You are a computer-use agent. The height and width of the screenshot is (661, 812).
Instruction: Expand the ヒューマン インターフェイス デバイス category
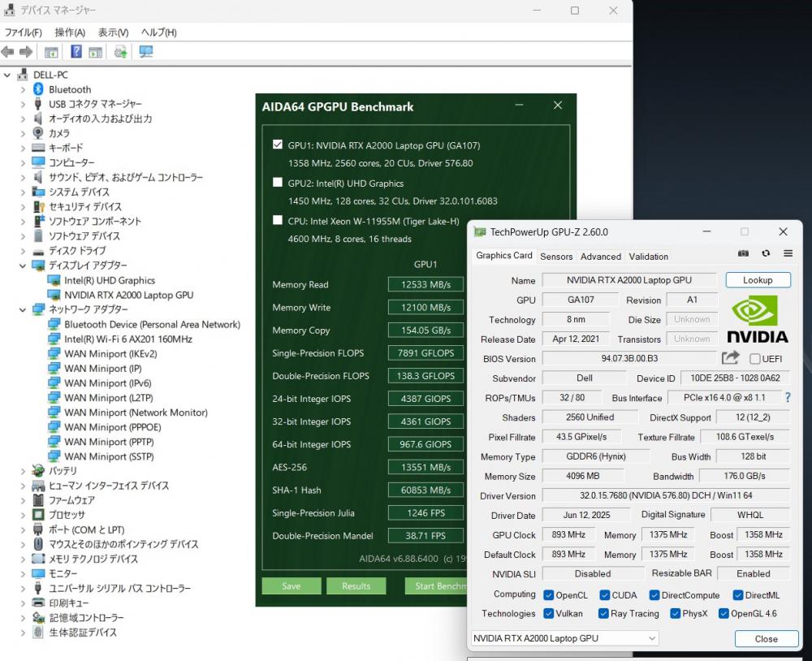pos(23,486)
